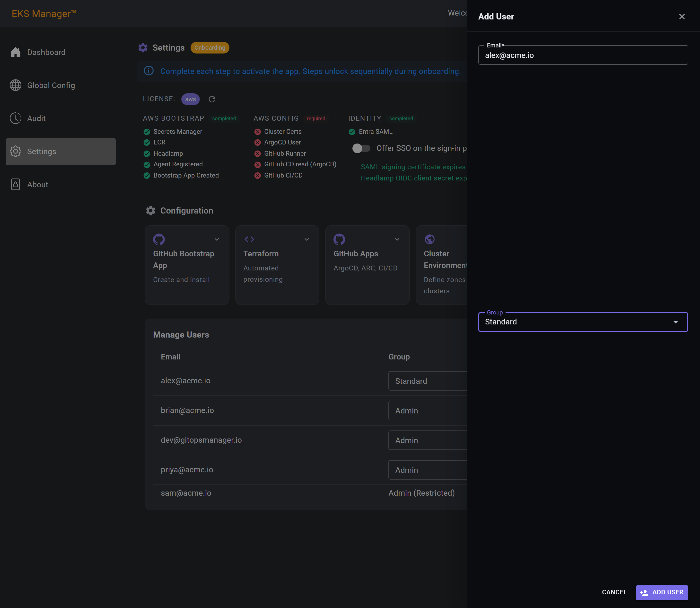Screen dimensions: 700x608
Task: Click the Global Config globe icon
Action: coord(16,85)
